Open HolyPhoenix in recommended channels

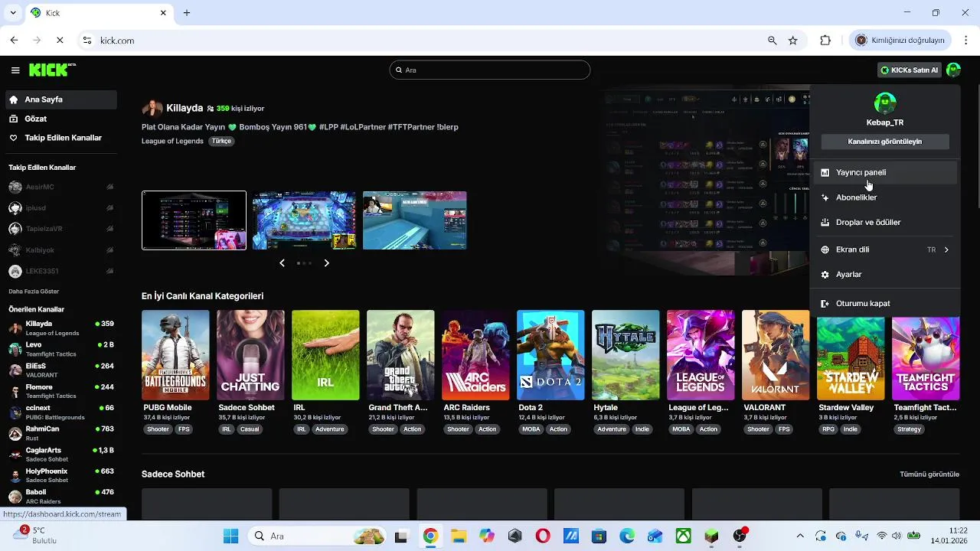(61, 475)
